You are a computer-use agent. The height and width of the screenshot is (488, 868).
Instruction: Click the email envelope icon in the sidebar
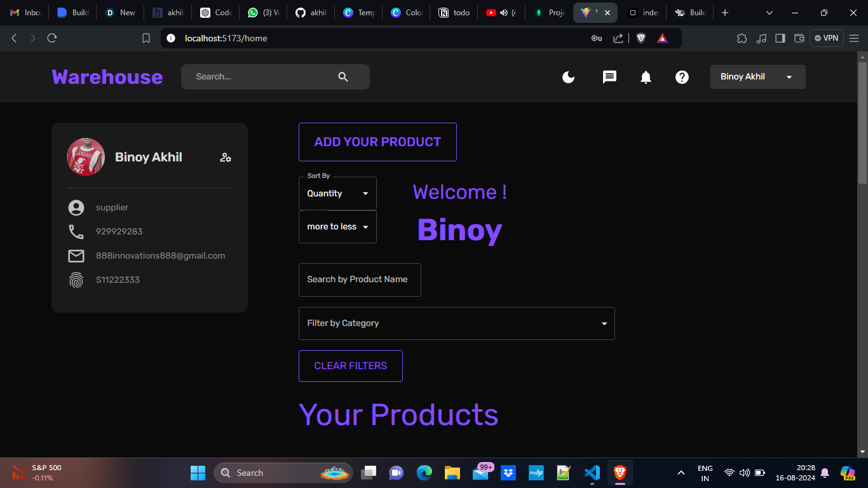click(76, 255)
